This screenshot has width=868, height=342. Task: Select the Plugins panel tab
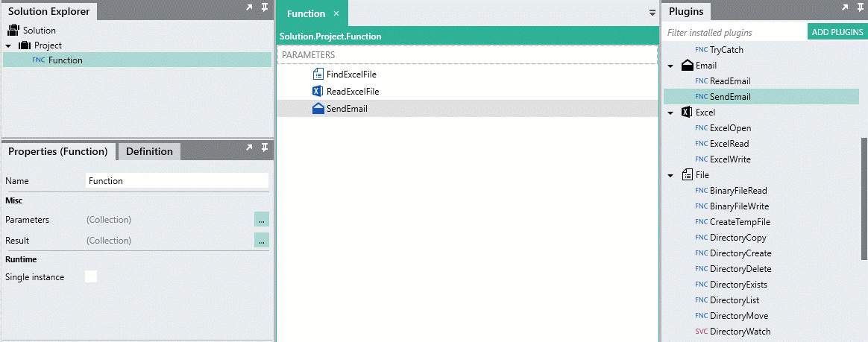coord(686,10)
